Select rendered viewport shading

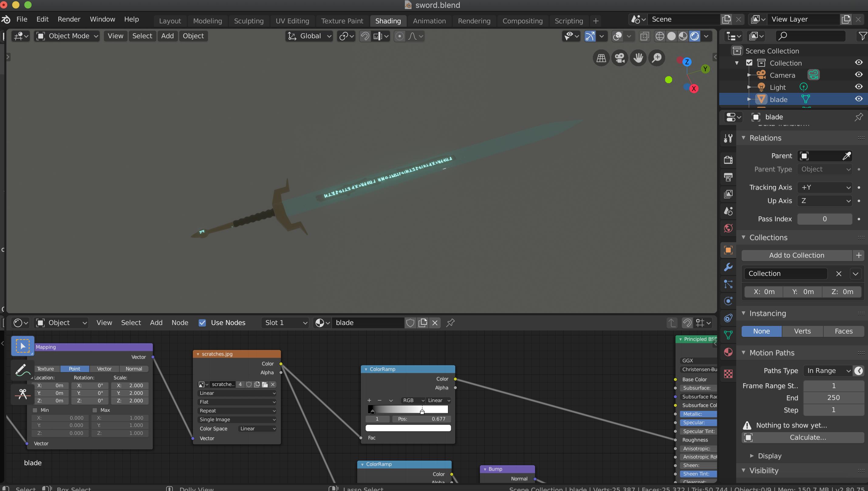coord(695,36)
